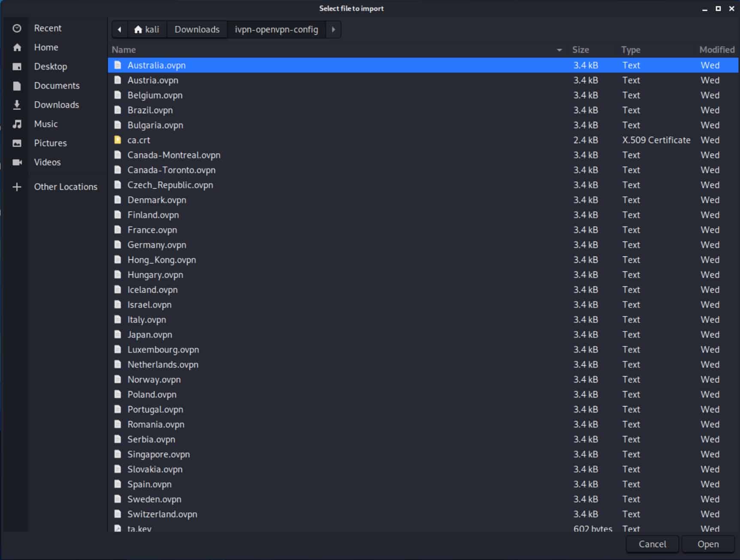Click the path bar back arrow
The image size is (740, 560).
(120, 30)
